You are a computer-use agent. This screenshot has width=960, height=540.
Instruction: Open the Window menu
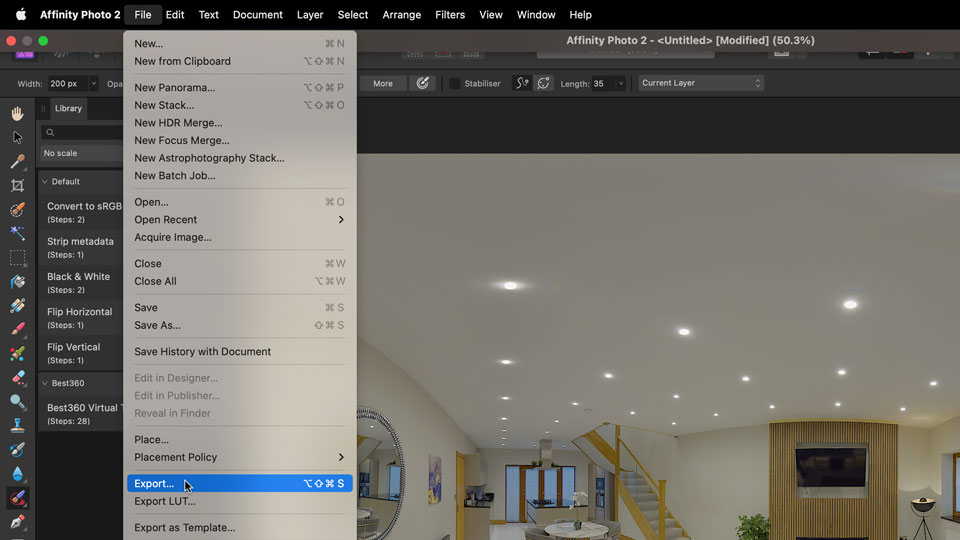536,15
